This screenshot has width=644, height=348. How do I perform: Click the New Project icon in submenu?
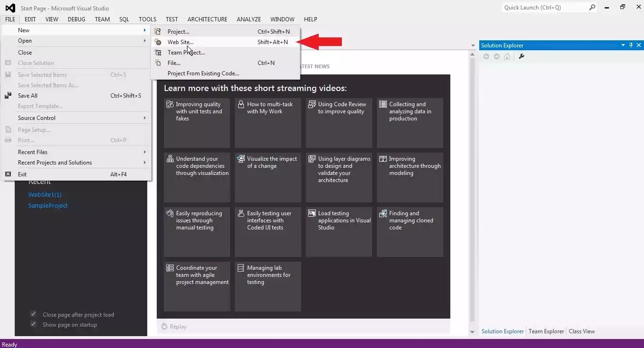(158, 32)
